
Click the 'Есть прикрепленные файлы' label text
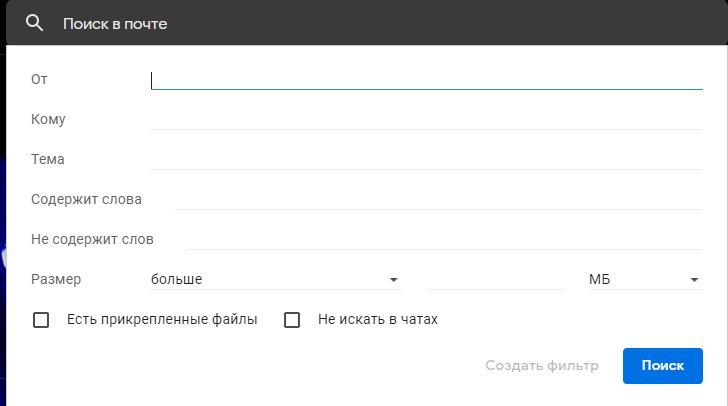162,319
